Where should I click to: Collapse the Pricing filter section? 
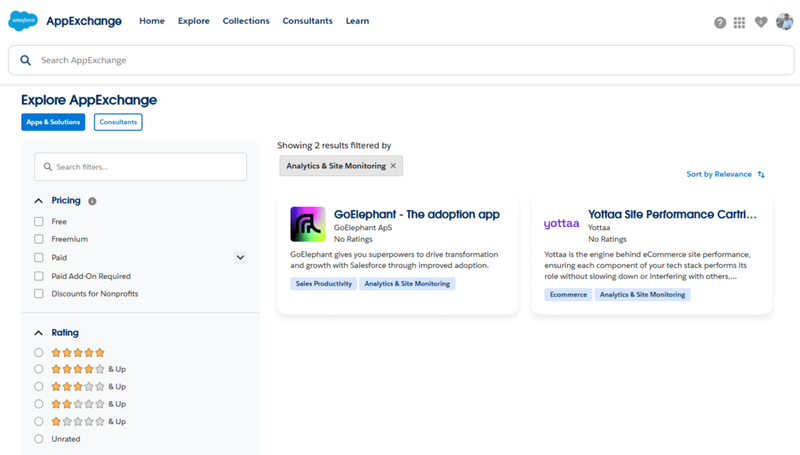tap(39, 201)
